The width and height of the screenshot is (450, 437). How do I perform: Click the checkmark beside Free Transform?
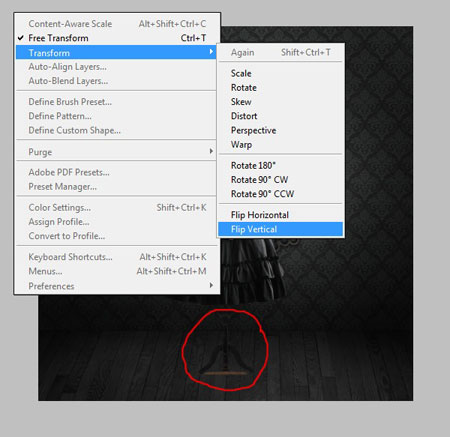click(21, 38)
